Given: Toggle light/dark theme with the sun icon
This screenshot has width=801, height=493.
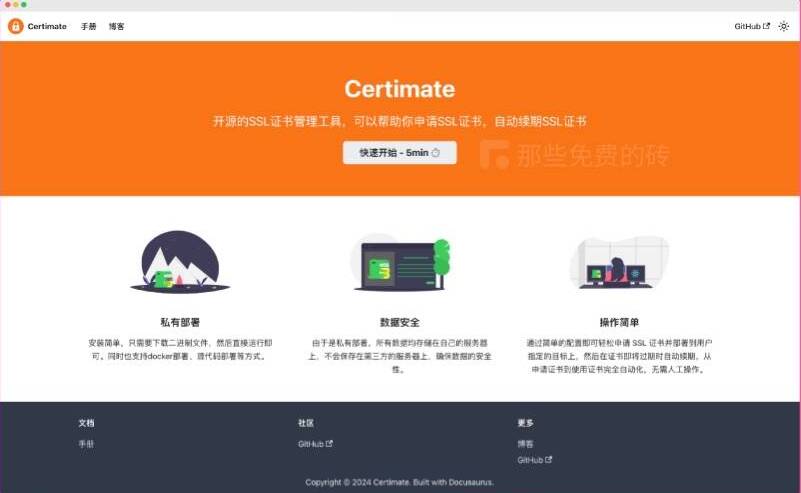Looking at the screenshot, I should (x=783, y=26).
